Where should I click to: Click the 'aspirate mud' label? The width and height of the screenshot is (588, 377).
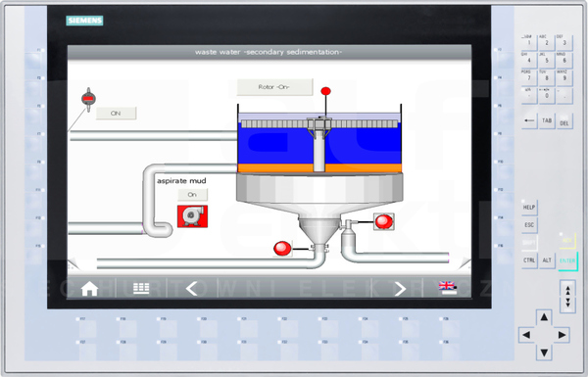coord(181,181)
